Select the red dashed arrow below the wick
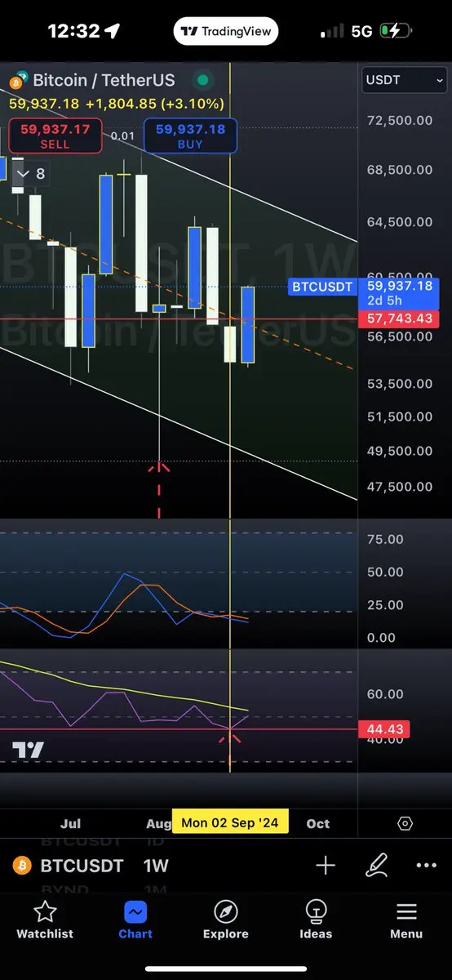The image size is (452, 980). click(x=159, y=490)
